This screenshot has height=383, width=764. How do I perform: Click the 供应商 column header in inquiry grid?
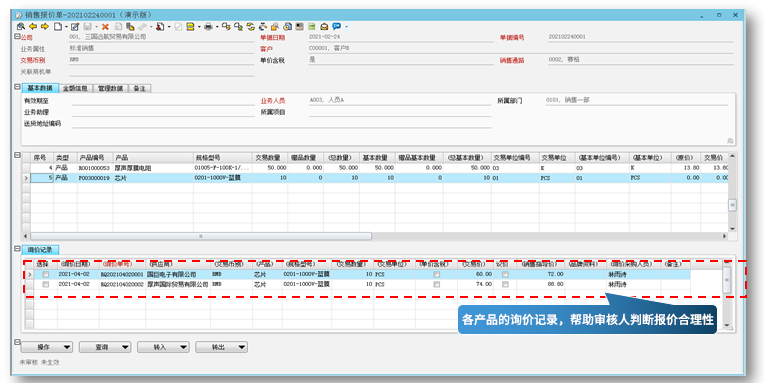178,264
